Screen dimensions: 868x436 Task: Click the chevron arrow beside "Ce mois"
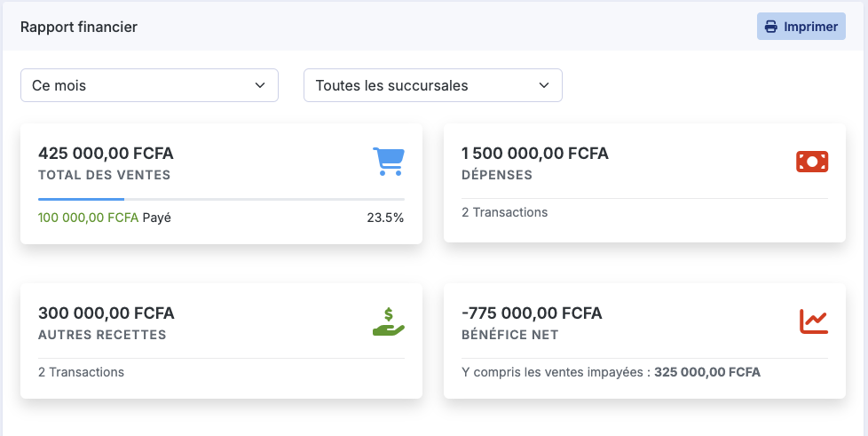point(260,85)
